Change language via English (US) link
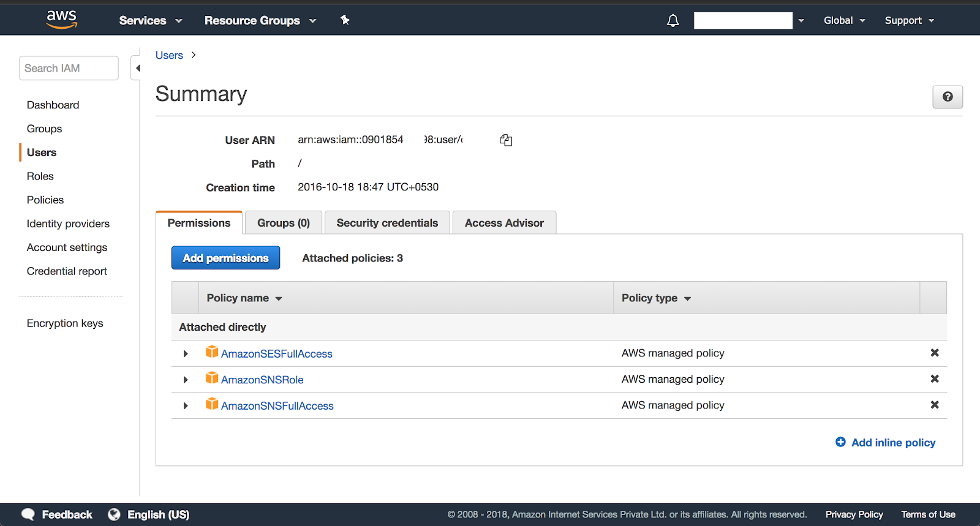The height and width of the screenshot is (526, 980). click(158, 515)
